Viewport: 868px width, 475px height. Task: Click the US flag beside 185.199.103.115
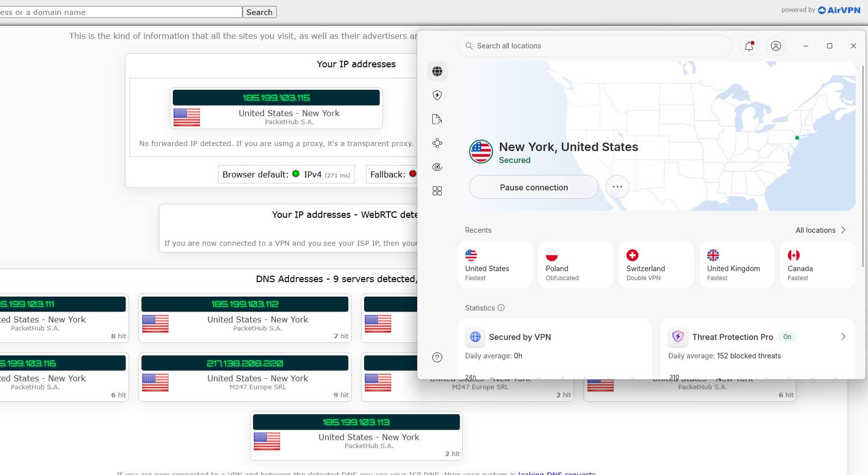187,118
